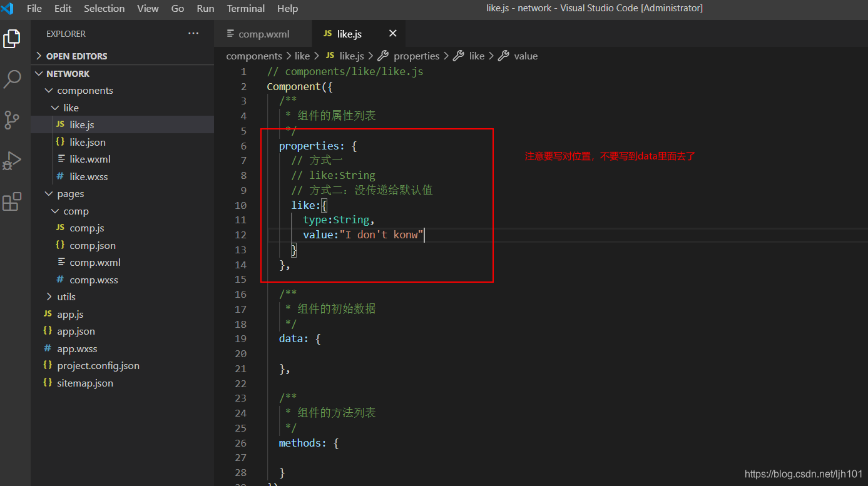The image size is (868, 486).
Task: Collapse the like folder
Action: click(55, 108)
